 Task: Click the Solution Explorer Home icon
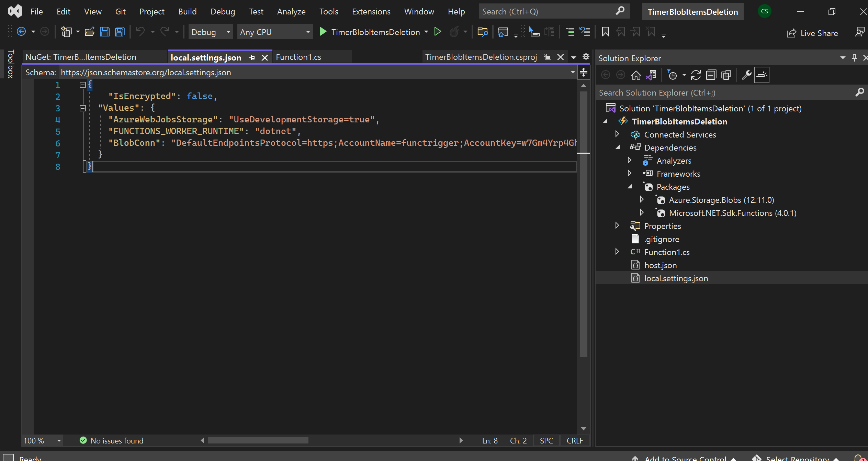point(636,75)
